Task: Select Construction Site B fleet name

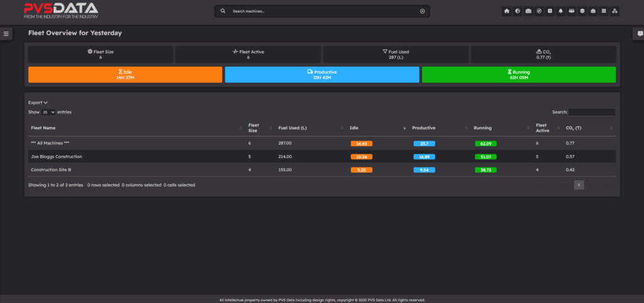Action: click(51, 170)
